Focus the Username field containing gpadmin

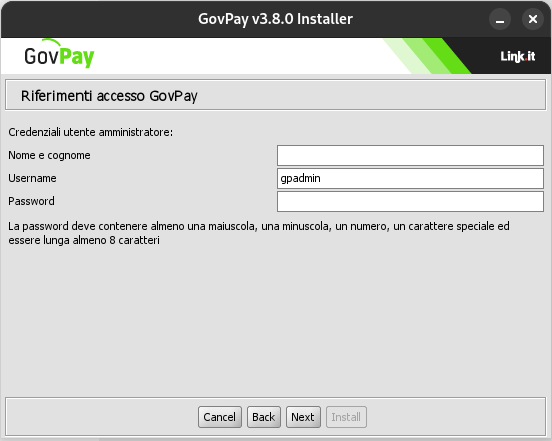(410, 178)
